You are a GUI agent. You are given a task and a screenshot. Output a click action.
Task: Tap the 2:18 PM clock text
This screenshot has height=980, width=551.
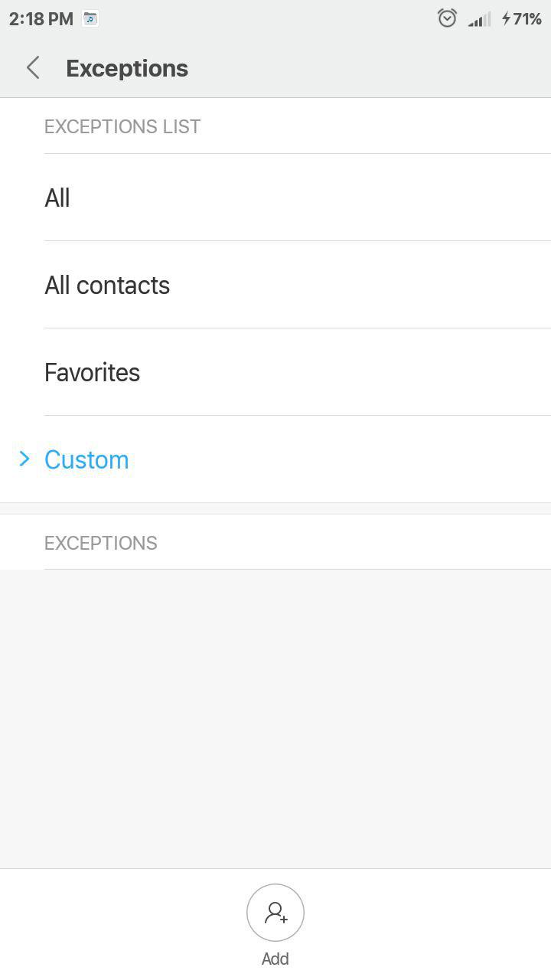click(41, 19)
